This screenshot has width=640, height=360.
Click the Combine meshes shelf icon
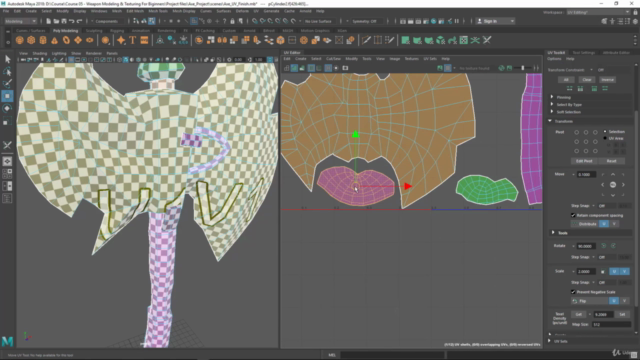click(x=199, y=40)
